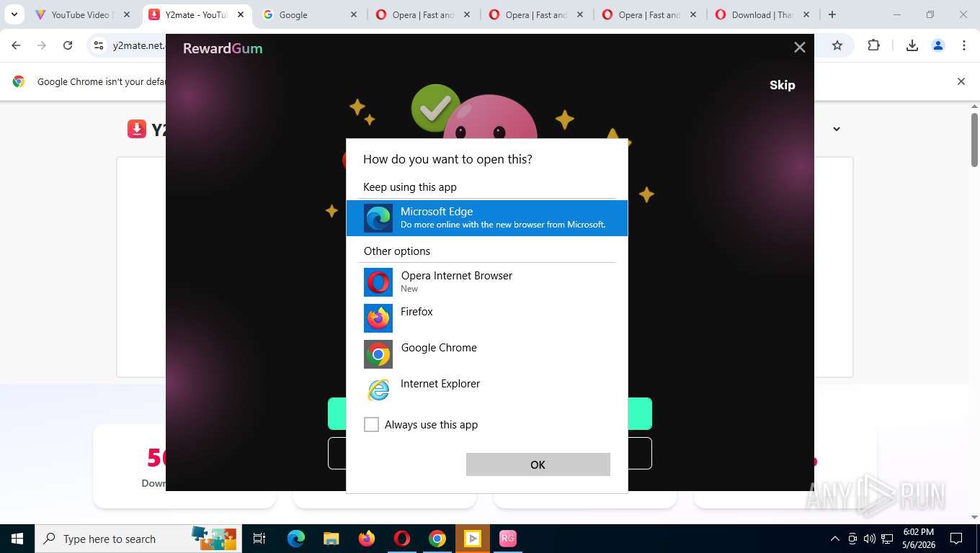Screen dimensions: 980x553
Task: Close the Y2mate tab
Action: point(241,14)
